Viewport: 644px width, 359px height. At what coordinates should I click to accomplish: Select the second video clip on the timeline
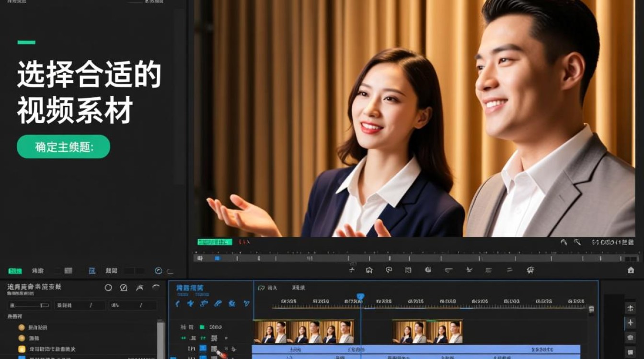[427, 332]
